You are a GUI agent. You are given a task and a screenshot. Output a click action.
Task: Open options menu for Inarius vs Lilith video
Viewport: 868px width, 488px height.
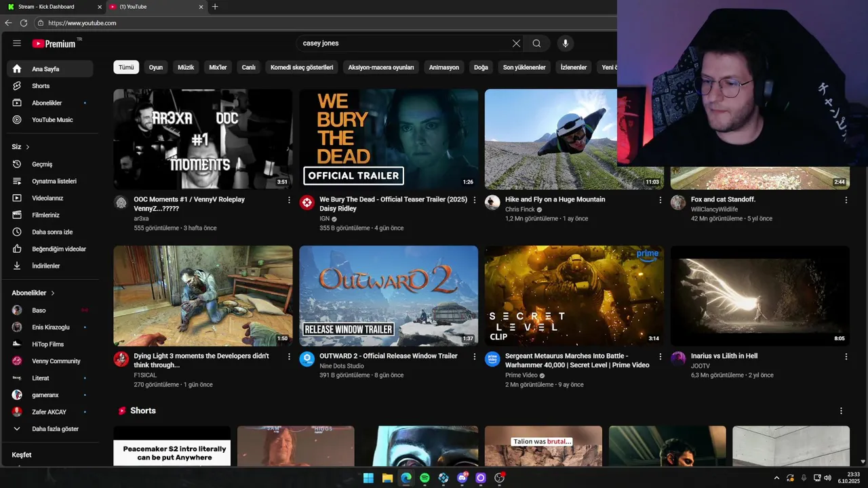846,357
